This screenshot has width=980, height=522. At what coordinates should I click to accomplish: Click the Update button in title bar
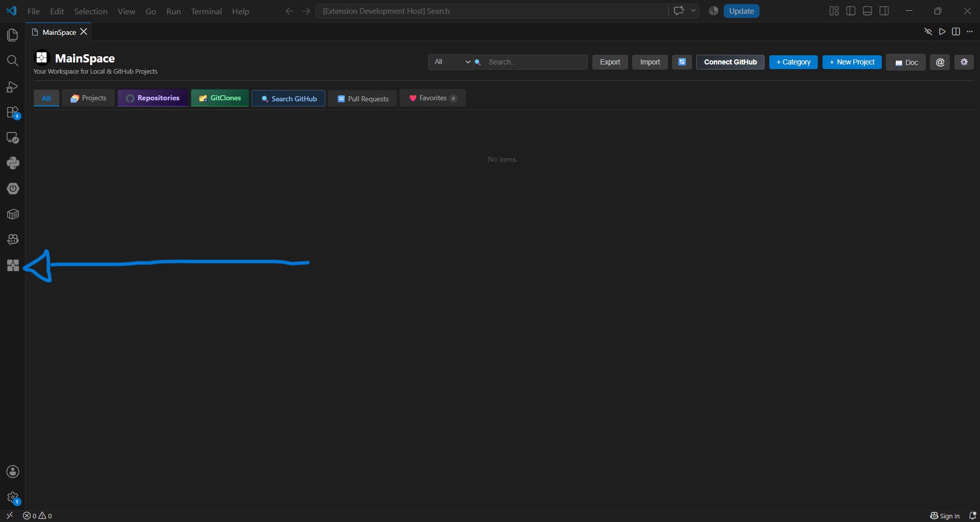click(742, 11)
